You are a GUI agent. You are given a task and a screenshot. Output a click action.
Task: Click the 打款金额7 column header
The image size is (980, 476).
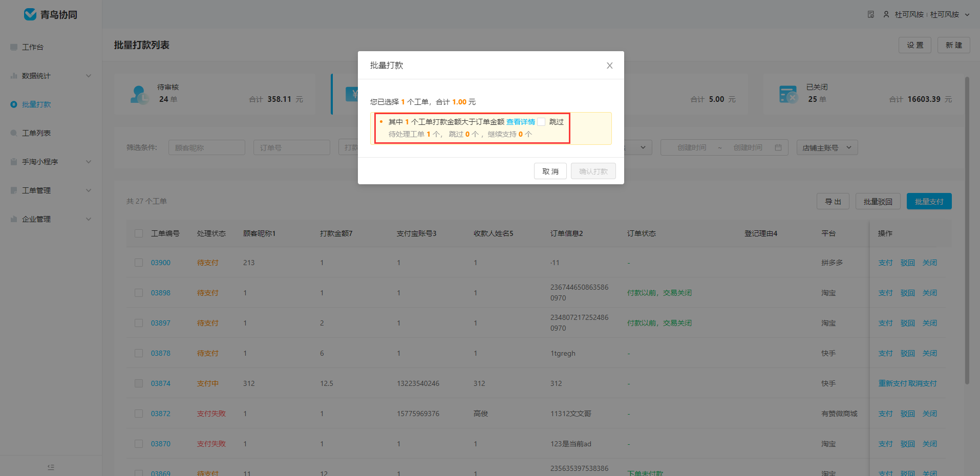[336, 233]
